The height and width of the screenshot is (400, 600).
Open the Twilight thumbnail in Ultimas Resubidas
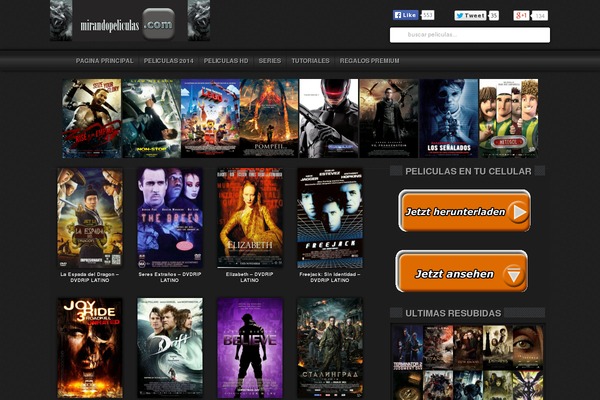point(468,347)
